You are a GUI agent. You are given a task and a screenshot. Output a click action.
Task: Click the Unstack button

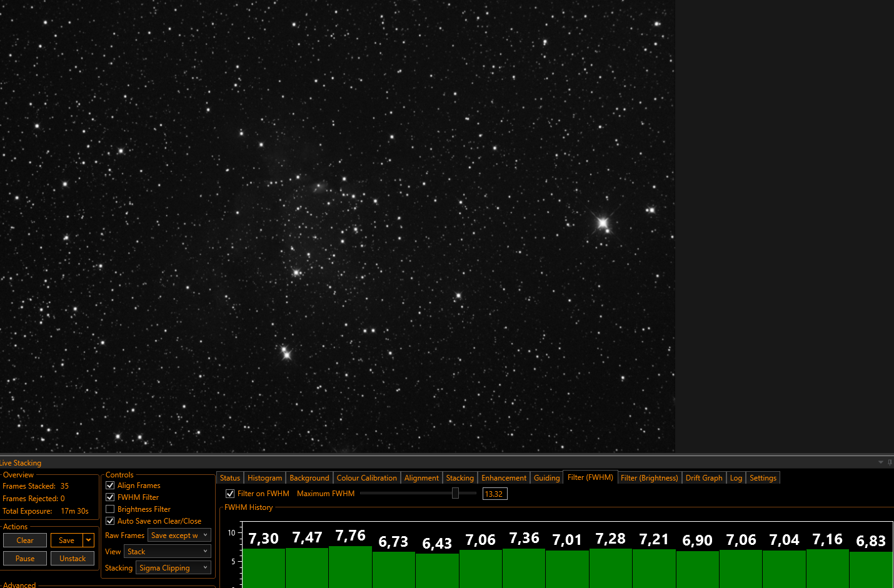(x=73, y=559)
